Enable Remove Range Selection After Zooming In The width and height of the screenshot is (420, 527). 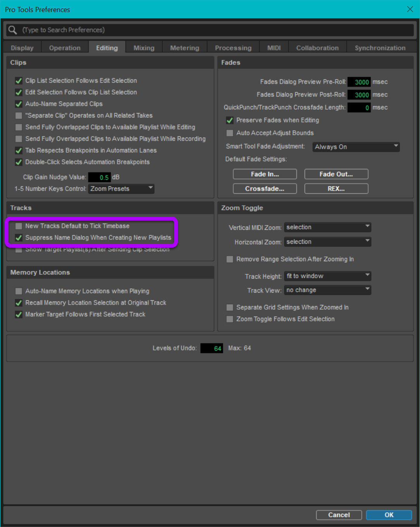click(230, 259)
